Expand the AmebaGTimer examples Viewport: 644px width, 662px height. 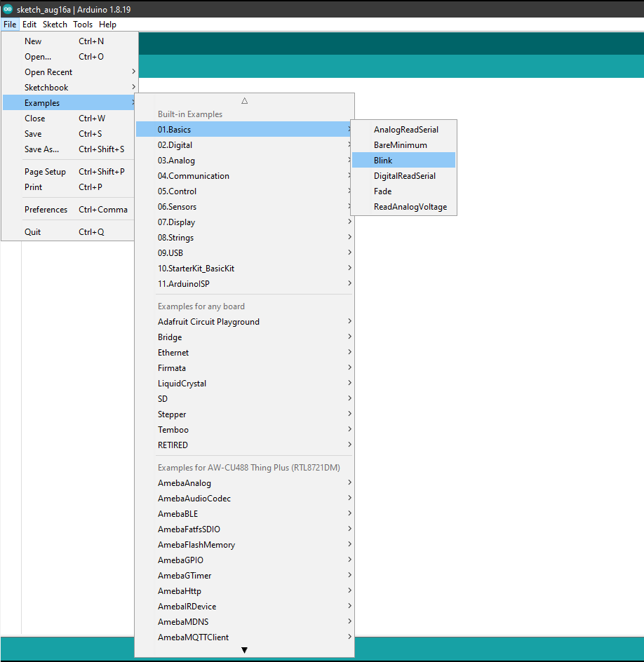[x=245, y=576]
